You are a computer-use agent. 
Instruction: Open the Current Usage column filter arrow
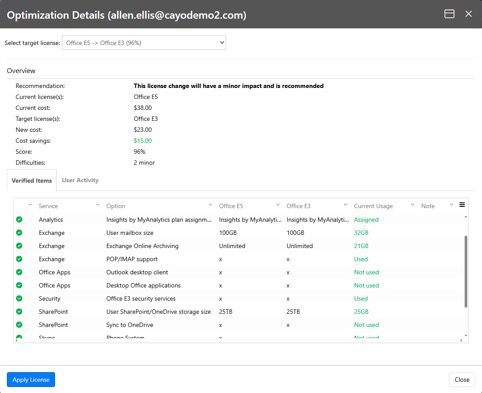coord(412,205)
